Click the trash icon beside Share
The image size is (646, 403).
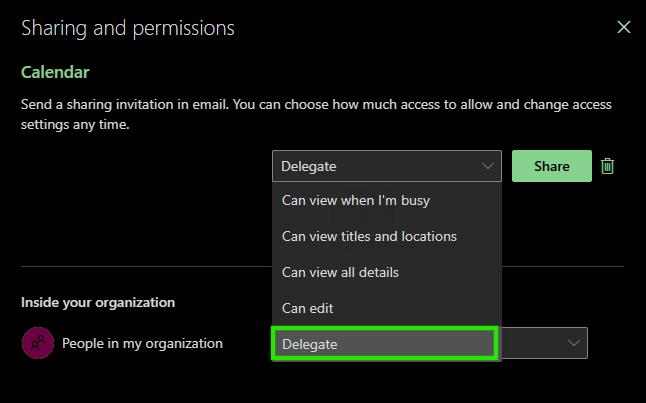point(607,166)
